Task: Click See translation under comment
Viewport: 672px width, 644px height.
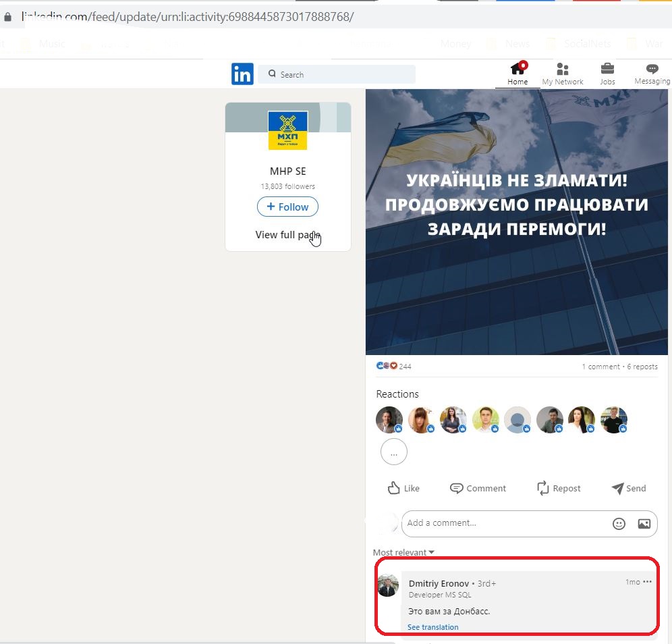Action: [x=433, y=627]
